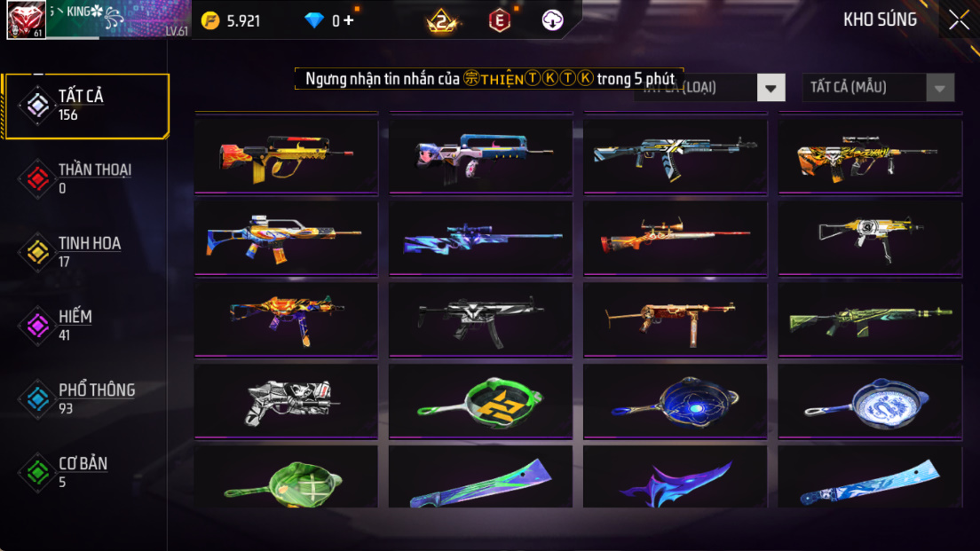This screenshot has width=980, height=551.
Task: Pick the blue sniper rifle skin
Action: pos(480,238)
